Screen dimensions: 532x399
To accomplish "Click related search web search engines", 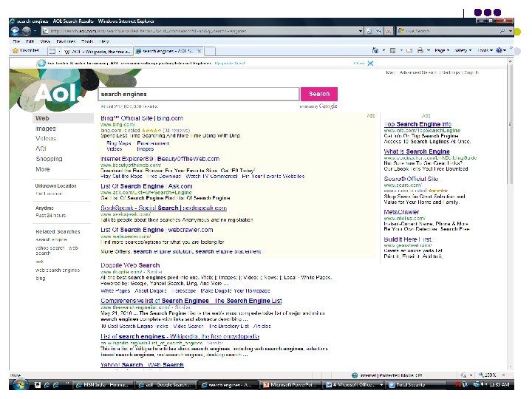I will point(58,270).
